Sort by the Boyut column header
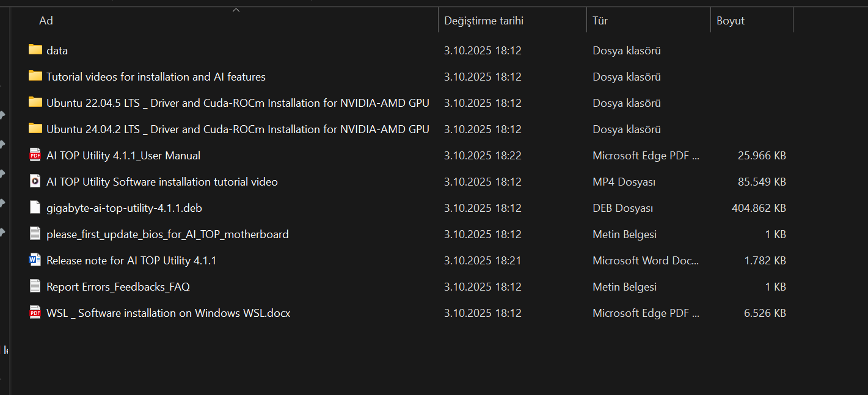 tap(731, 21)
